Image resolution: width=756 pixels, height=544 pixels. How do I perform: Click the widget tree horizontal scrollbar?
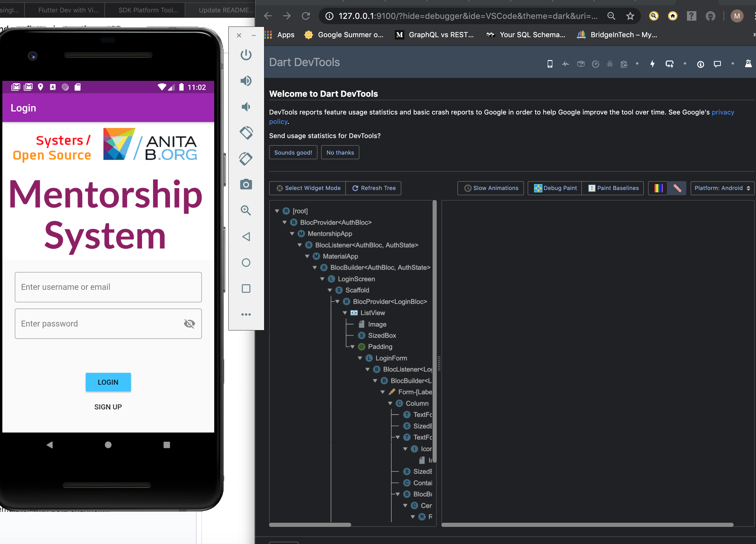(310, 525)
